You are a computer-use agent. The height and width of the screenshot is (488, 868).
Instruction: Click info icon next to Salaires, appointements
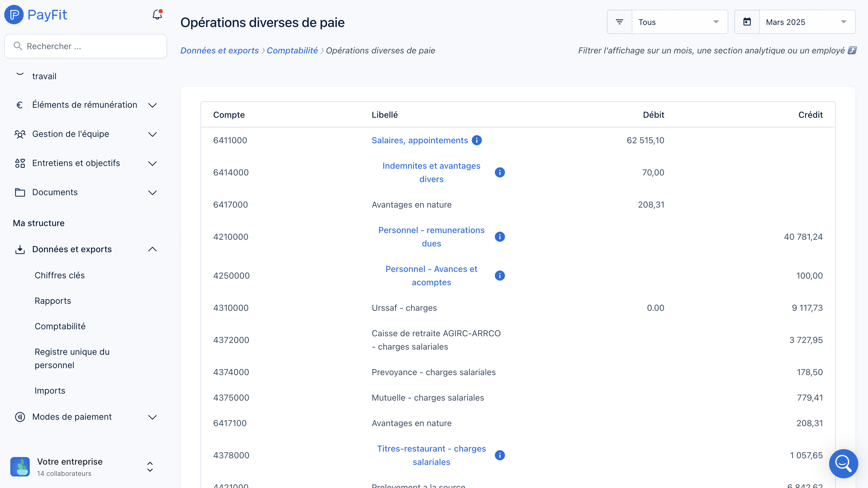tap(477, 140)
